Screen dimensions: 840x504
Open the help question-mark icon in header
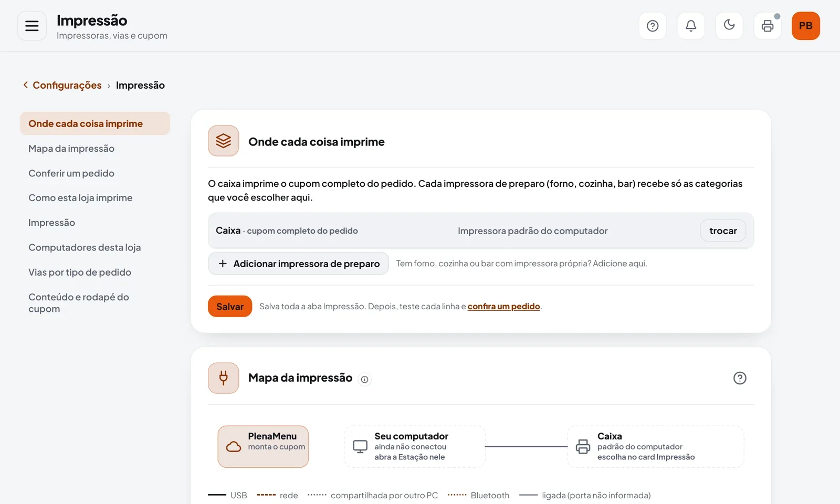click(653, 26)
